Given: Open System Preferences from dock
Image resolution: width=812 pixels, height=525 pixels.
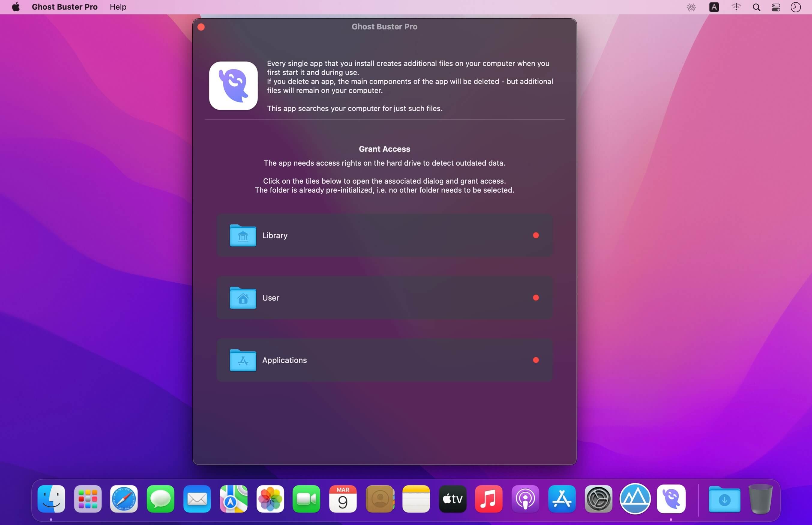Looking at the screenshot, I should point(598,498).
